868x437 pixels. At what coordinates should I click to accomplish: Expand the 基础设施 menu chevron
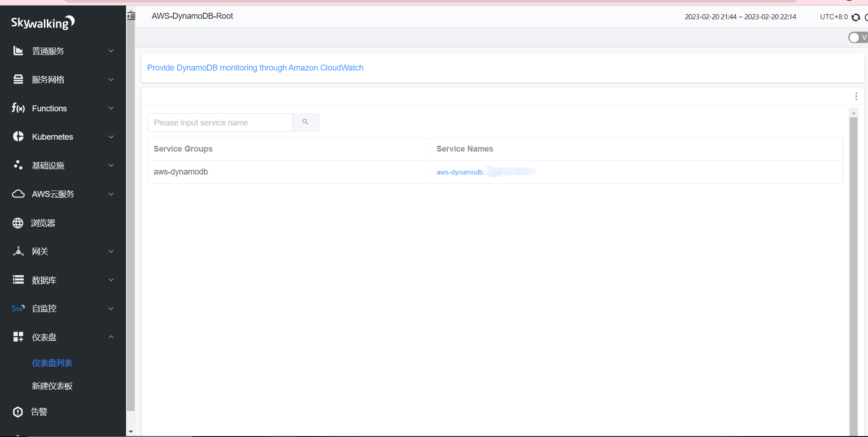[x=111, y=165]
